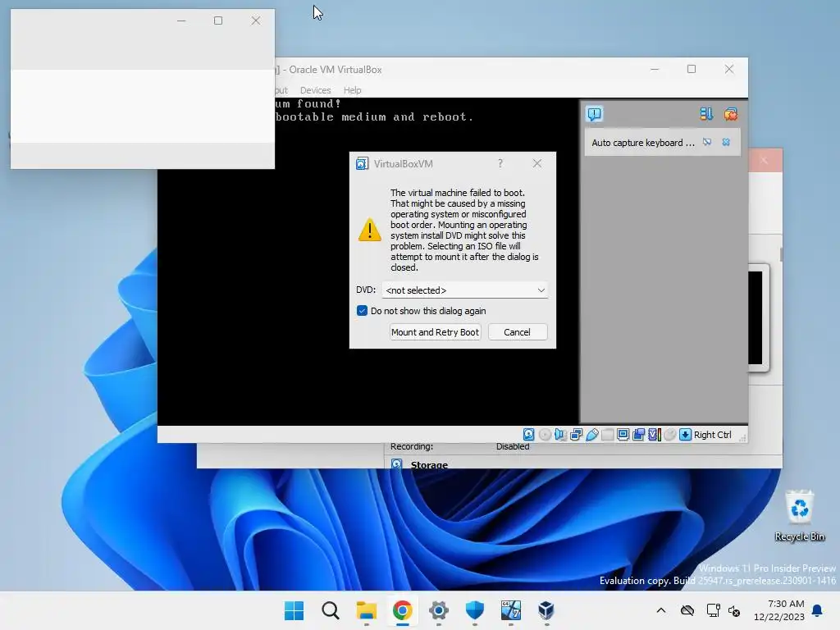
Task: Dismiss the Auto capture keyboard notification
Action: pyautogui.click(x=726, y=142)
